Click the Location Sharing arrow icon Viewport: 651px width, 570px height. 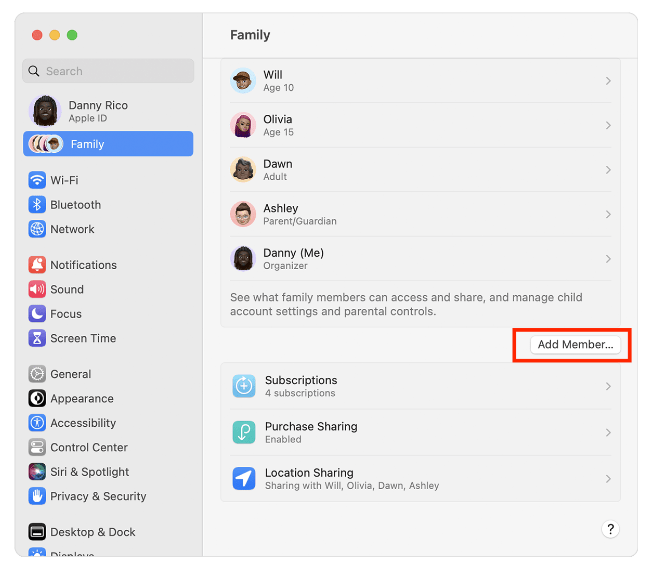point(244,479)
